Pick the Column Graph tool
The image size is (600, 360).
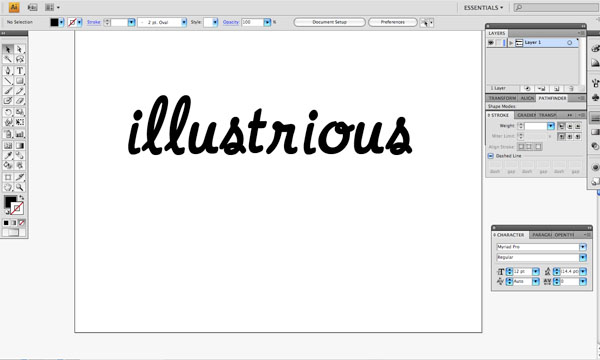coord(20,134)
